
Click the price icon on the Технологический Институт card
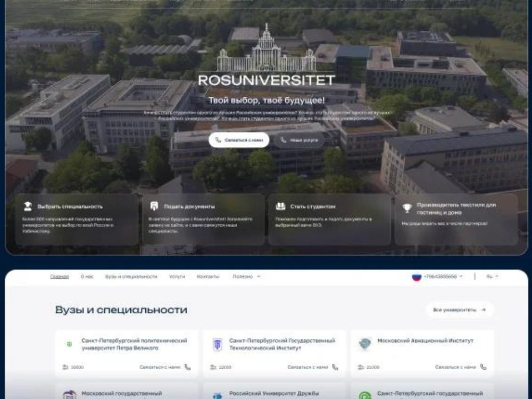213,367
